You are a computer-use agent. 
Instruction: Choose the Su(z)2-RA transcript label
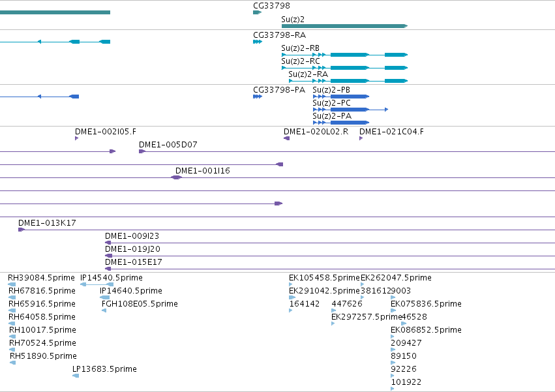coord(308,74)
